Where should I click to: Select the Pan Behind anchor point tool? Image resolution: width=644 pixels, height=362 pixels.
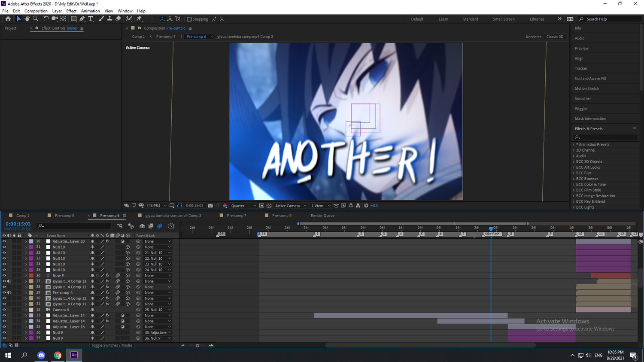pyautogui.click(x=63, y=19)
